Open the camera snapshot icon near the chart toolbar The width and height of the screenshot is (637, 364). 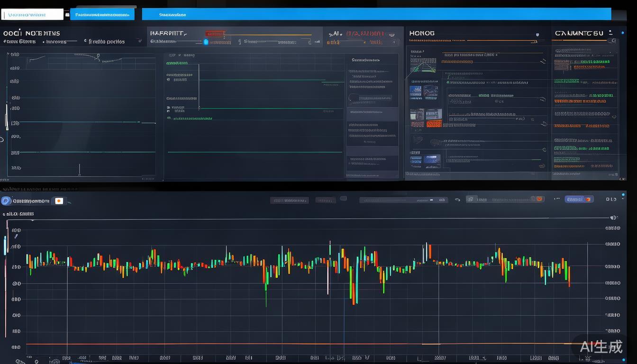click(470, 199)
